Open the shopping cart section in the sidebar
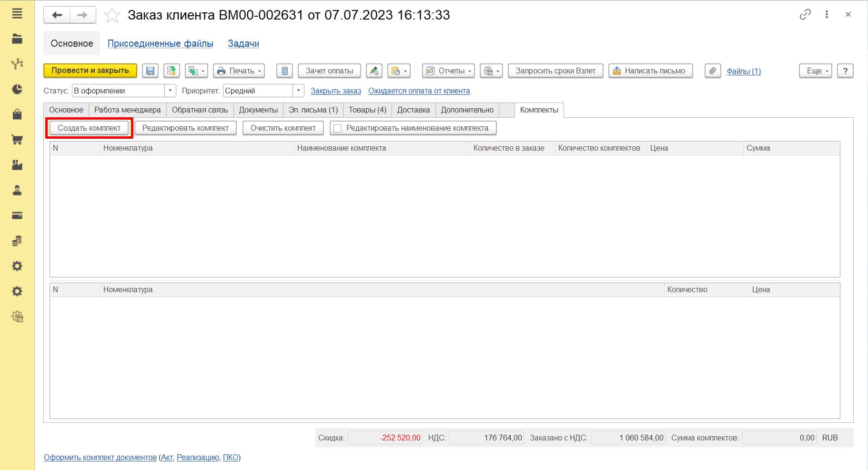The image size is (868, 470). coord(17,140)
